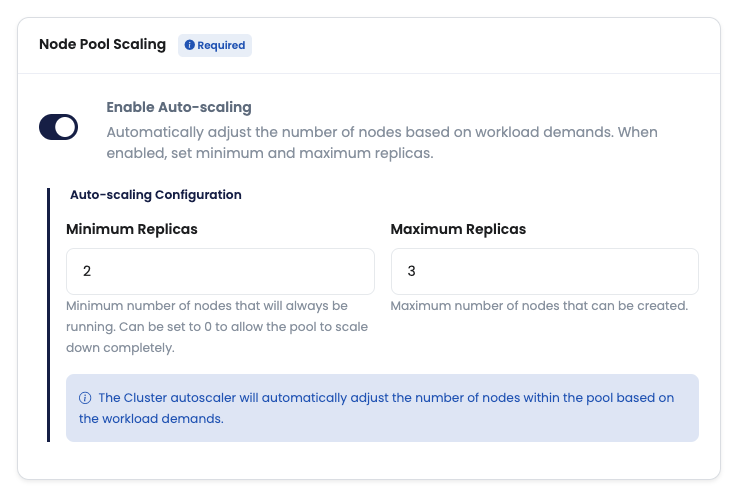731x495 pixels.
Task: Click the Auto-scaling Configuration heading
Action: click(x=155, y=195)
